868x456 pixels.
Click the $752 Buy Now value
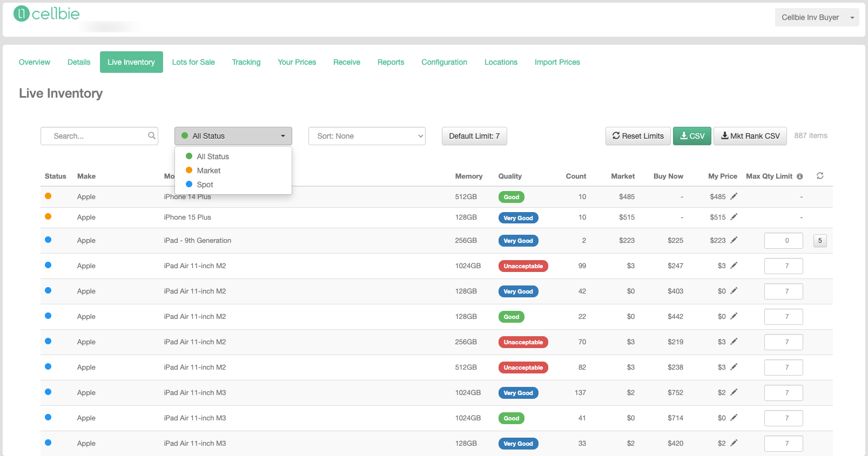coord(675,393)
